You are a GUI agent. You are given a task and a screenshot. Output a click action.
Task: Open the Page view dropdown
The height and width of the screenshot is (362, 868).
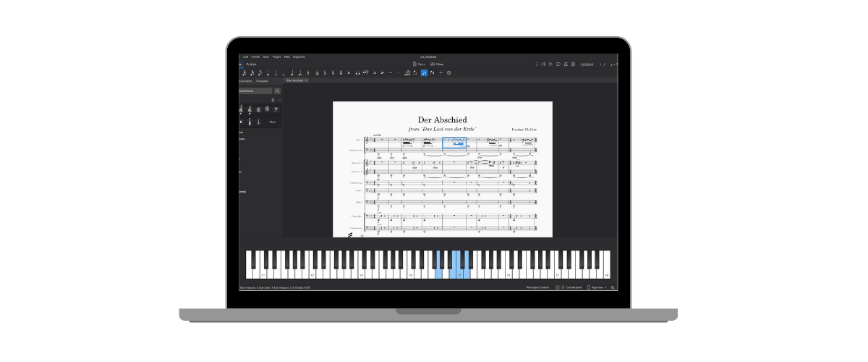tap(597, 287)
